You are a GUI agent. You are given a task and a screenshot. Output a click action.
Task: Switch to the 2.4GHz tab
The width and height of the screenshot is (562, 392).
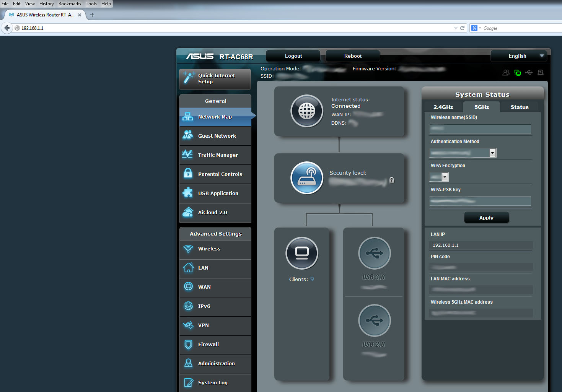(x=443, y=107)
